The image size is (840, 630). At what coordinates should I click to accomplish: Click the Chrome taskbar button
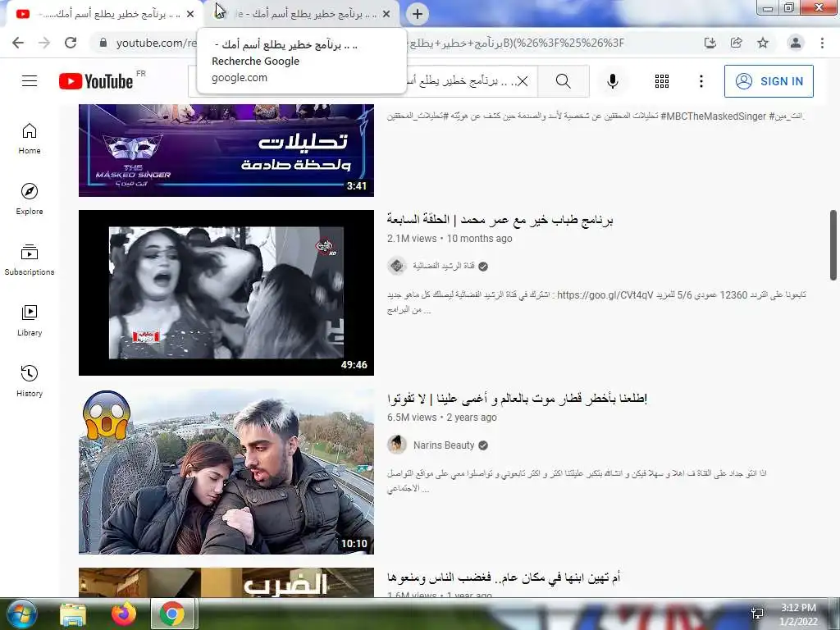[x=172, y=614]
